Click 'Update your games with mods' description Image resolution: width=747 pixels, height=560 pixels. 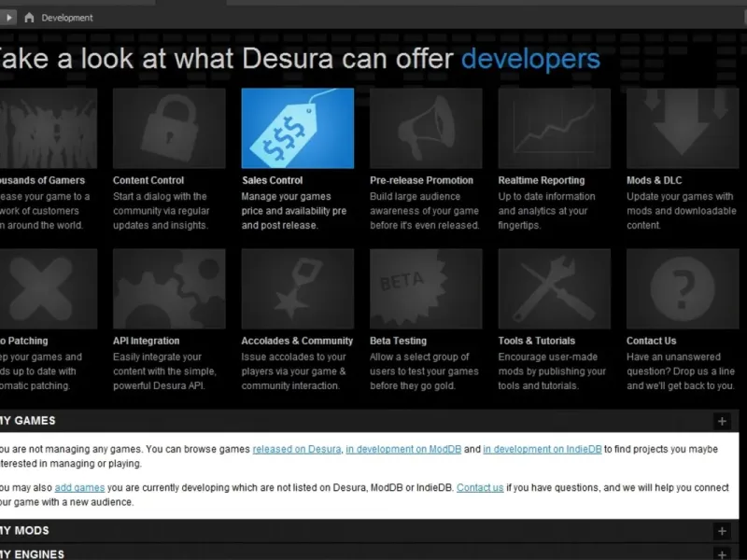pyautogui.click(x=682, y=211)
